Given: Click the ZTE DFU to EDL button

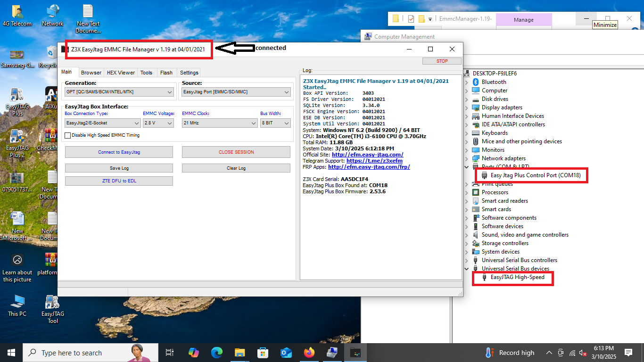Looking at the screenshot, I should [119, 181].
